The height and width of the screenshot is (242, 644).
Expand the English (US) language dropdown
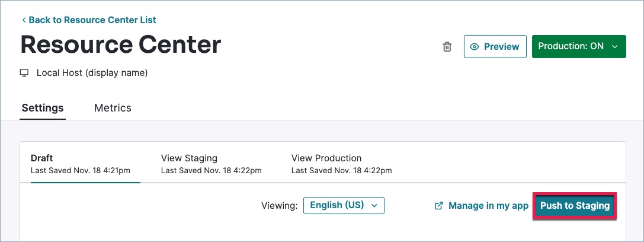tap(344, 205)
